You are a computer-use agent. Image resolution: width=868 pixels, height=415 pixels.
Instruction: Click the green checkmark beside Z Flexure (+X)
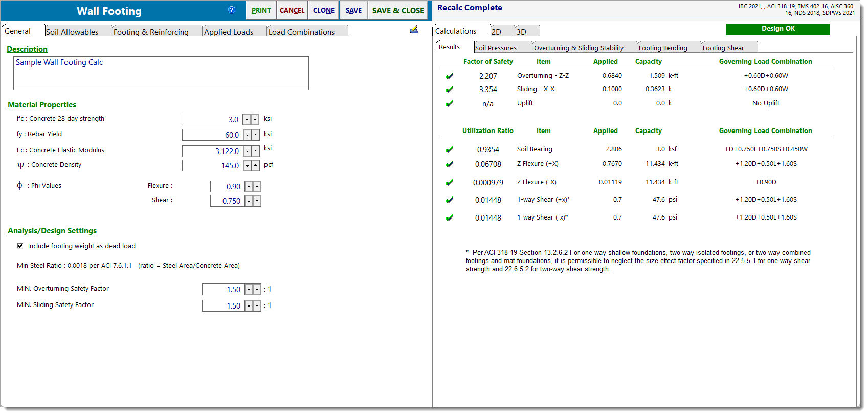coord(450,164)
